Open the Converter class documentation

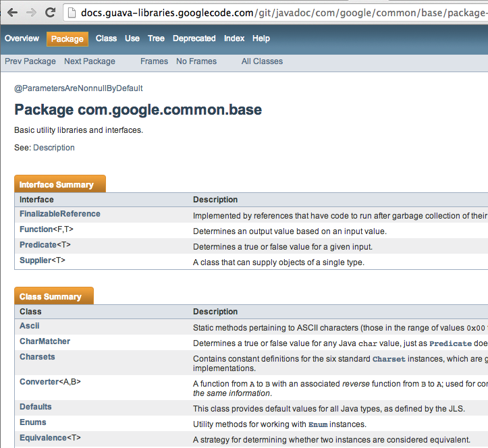point(39,382)
